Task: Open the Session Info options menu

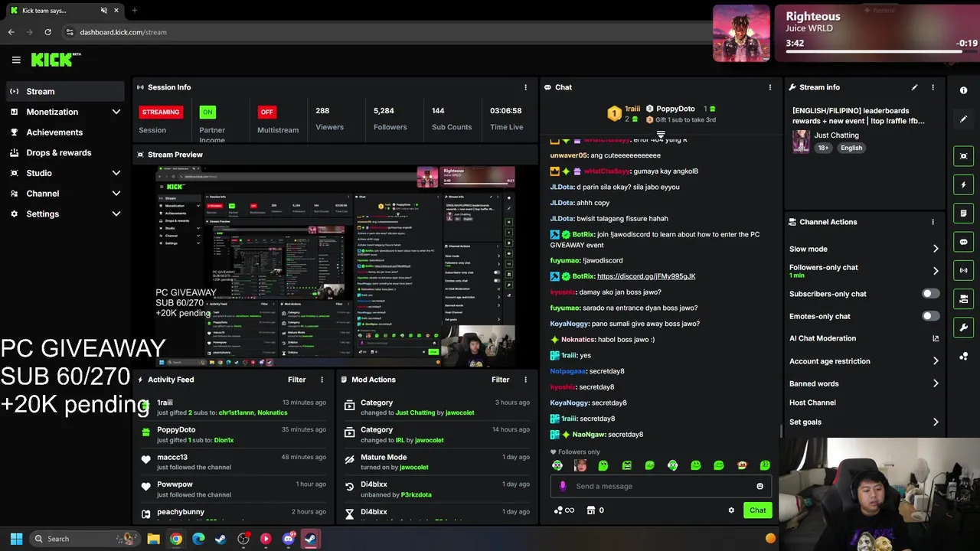Action: point(525,87)
